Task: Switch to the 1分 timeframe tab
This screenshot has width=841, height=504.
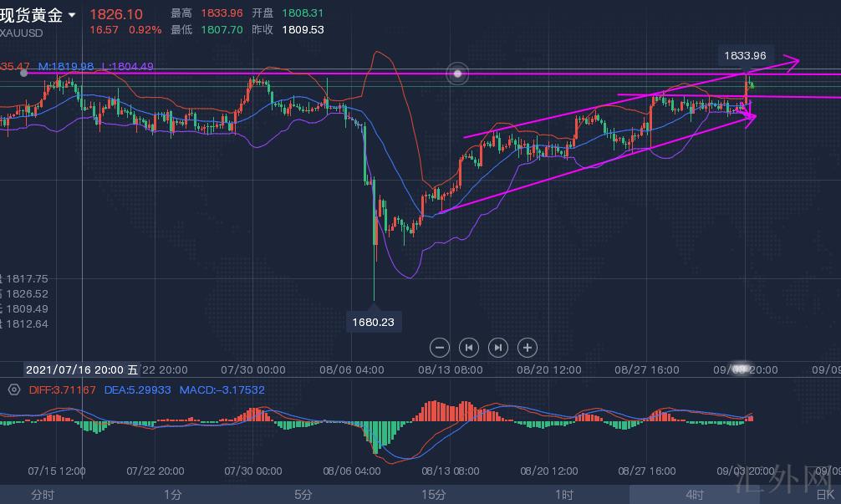Action: coord(173,495)
